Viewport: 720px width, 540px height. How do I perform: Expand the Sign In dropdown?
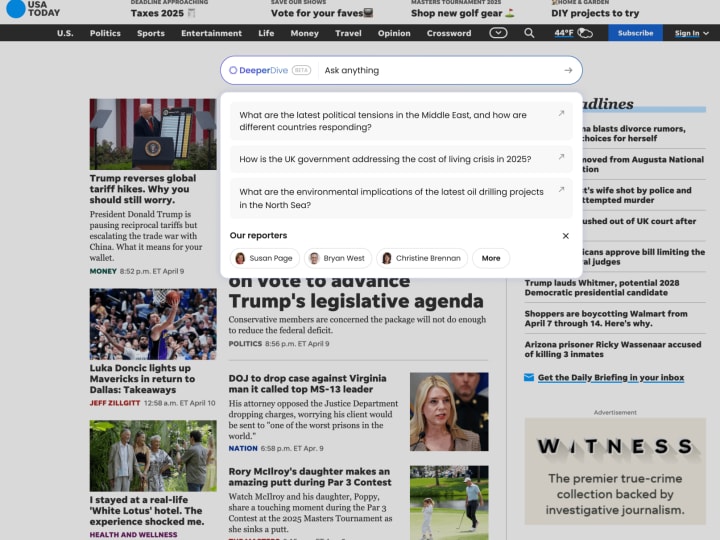pos(692,33)
